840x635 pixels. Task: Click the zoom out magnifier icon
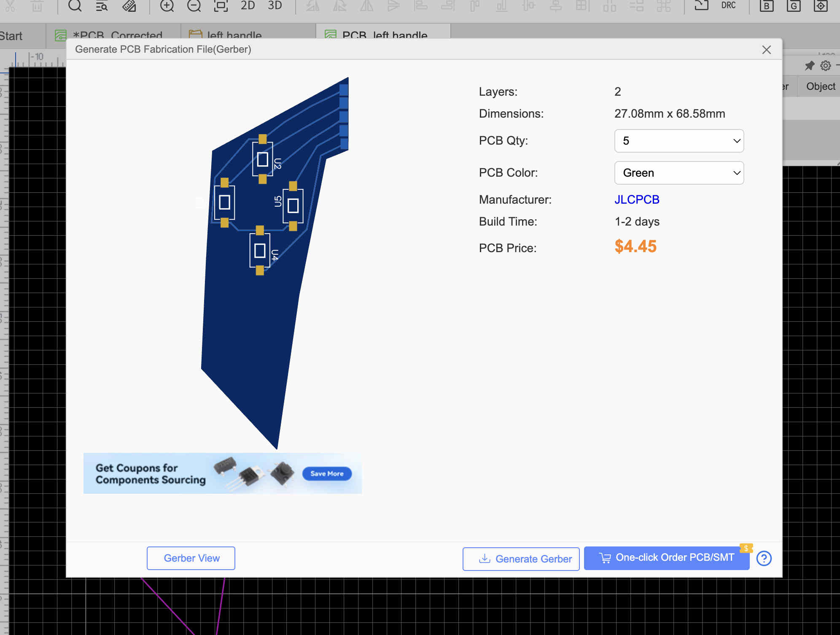point(194,6)
